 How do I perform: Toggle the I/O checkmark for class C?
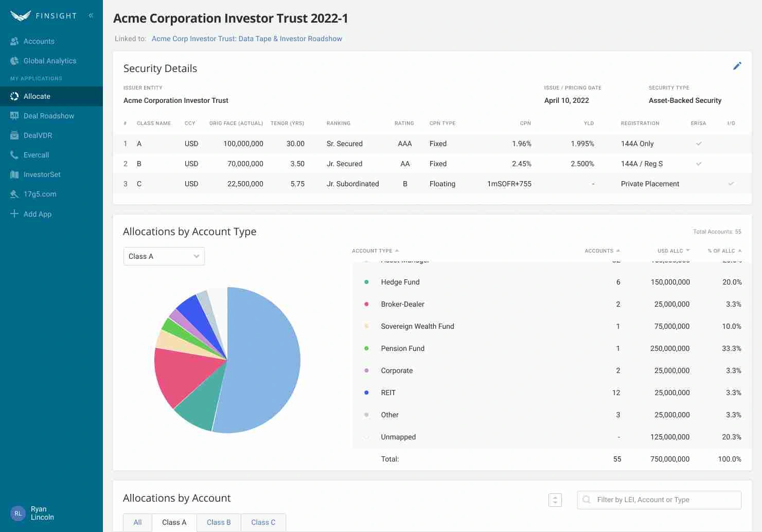(731, 184)
